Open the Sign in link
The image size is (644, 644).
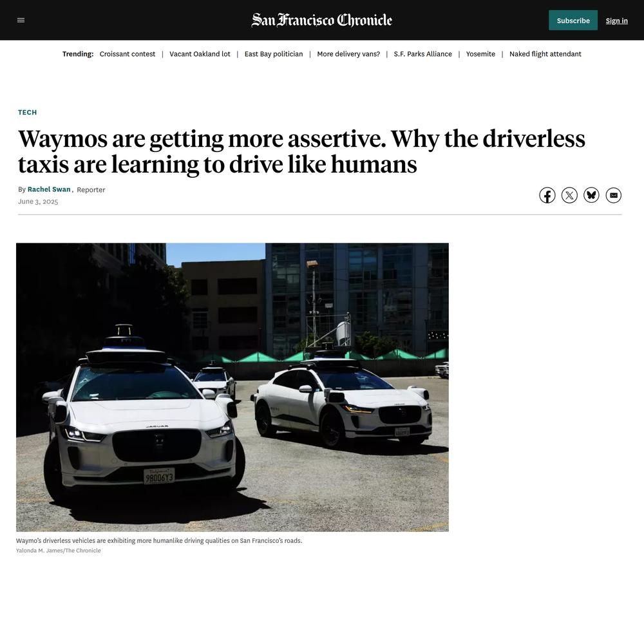(x=616, y=21)
